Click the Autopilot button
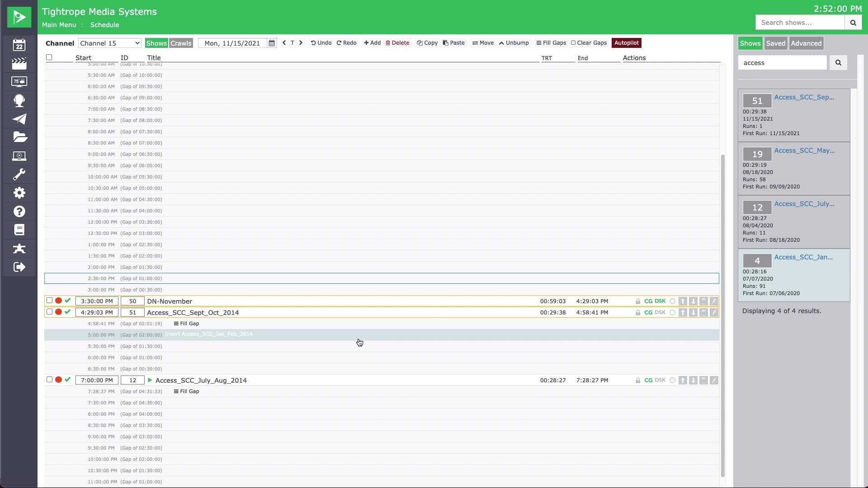The width and height of the screenshot is (868, 488). [627, 43]
